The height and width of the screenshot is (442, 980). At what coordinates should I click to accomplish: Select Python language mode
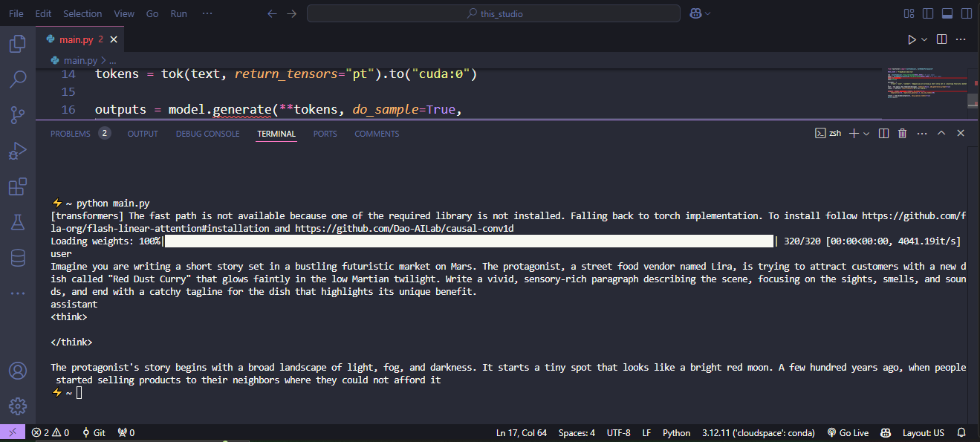point(676,433)
